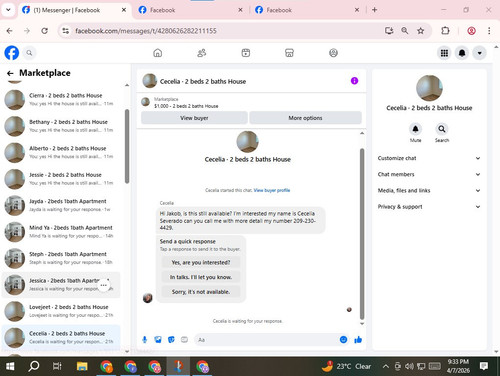Go back in browser history
Viewport: 500px width, 376px height.
point(9,31)
